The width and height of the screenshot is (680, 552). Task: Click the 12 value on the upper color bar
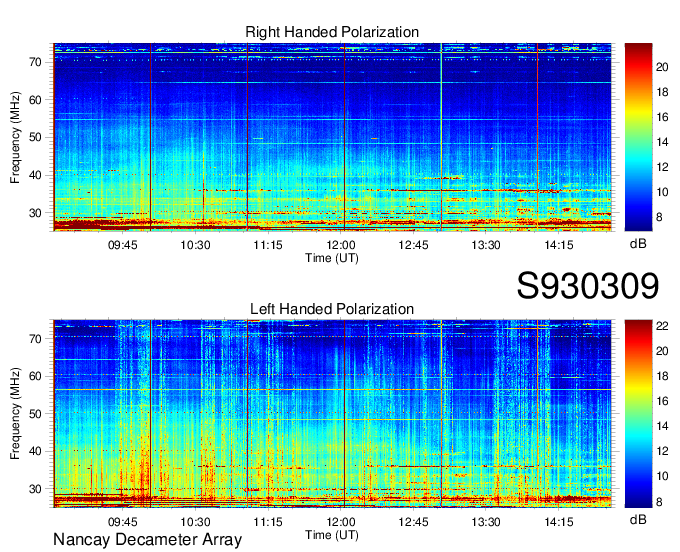pyautogui.click(x=662, y=167)
